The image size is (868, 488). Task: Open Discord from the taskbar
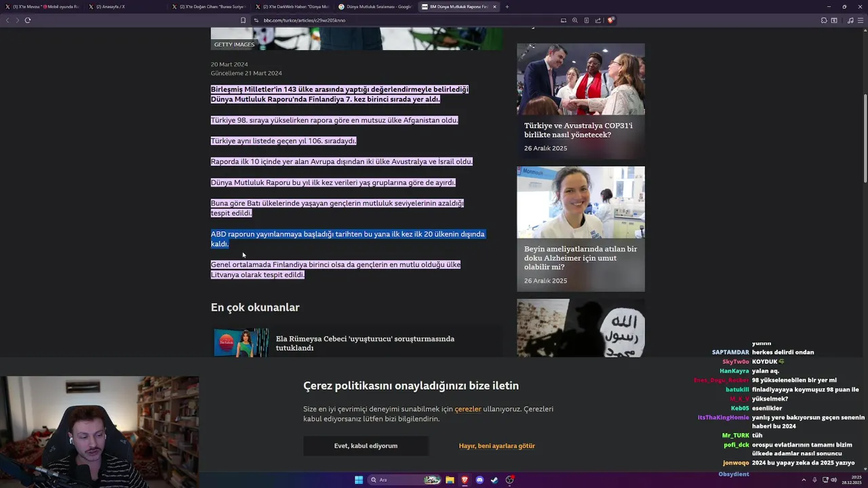(479, 480)
